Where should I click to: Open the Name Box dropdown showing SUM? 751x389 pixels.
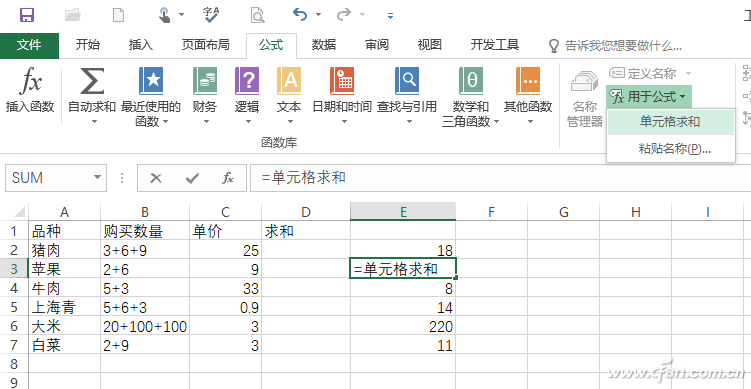pyautogui.click(x=98, y=177)
